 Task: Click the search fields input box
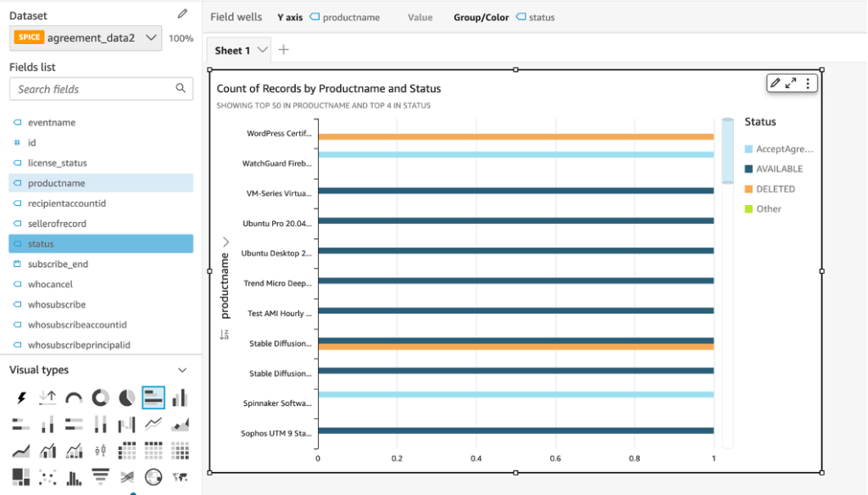click(93, 88)
